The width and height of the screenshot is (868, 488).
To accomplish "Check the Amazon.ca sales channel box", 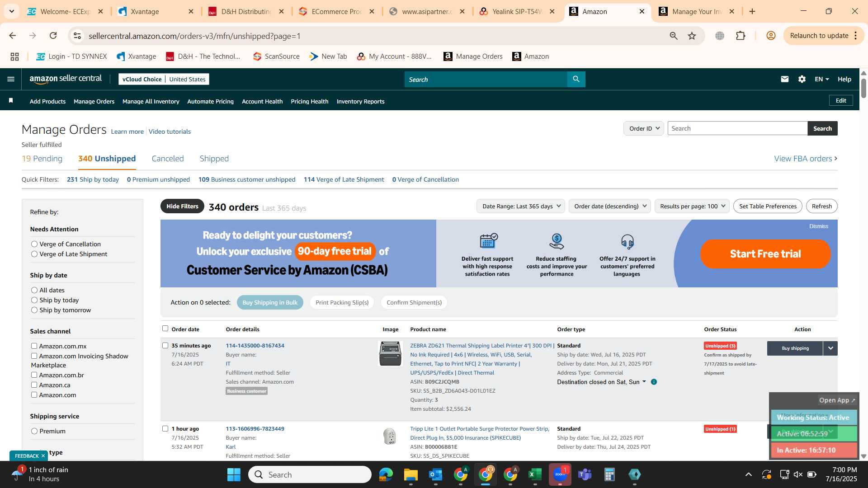I will click(34, 385).
